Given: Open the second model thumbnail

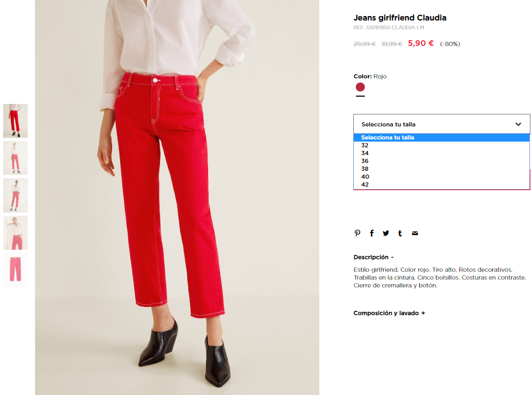Looking at the screenshot, I should tap(15, 158).
